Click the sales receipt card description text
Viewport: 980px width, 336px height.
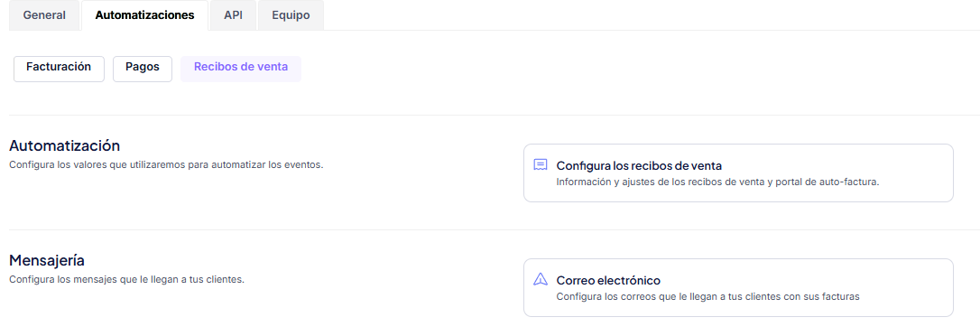tap(717, 182)
